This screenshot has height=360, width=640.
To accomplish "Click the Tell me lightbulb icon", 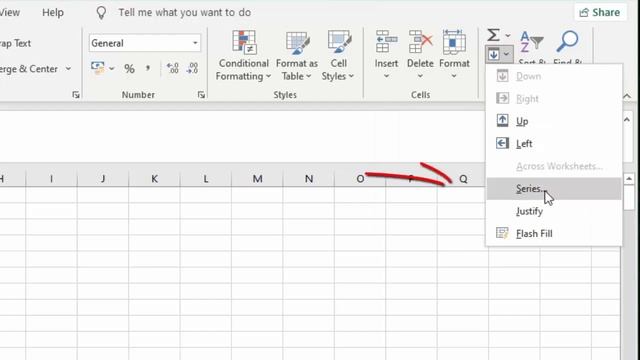I will (101, 13).
